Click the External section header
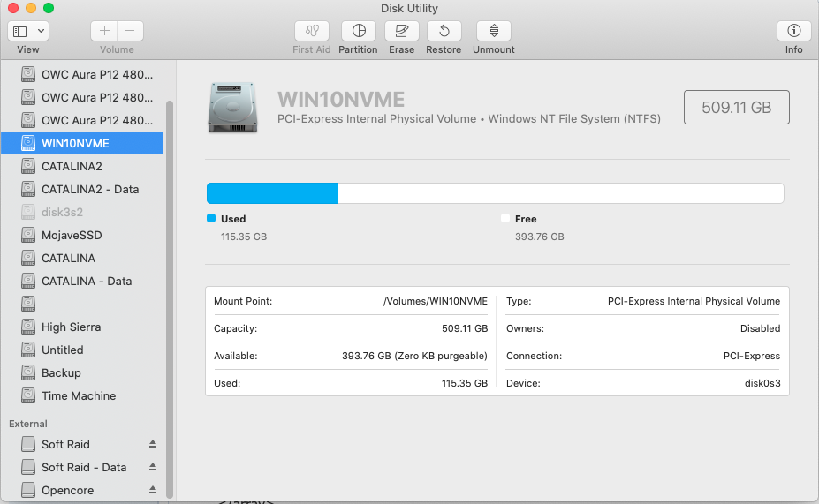 coord(28,424)
